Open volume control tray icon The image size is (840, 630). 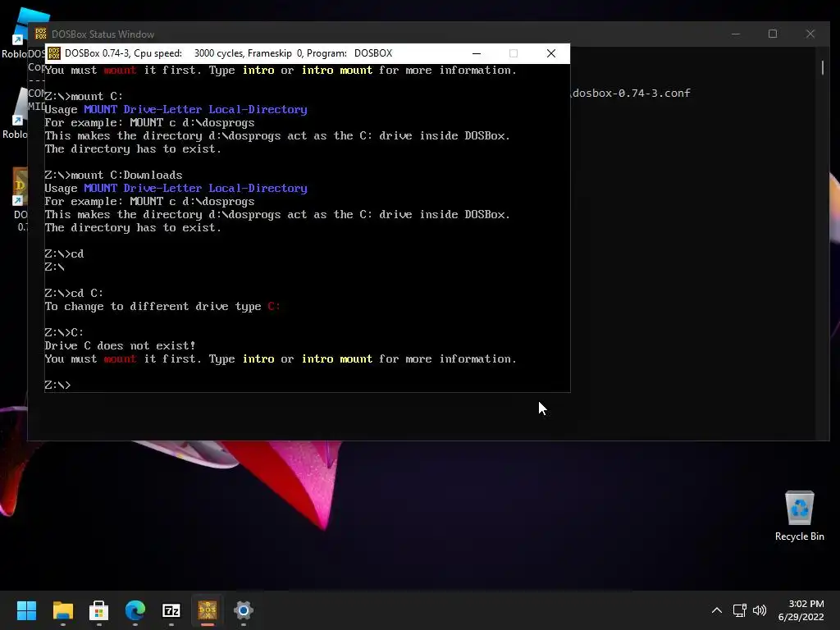point(760,610)
